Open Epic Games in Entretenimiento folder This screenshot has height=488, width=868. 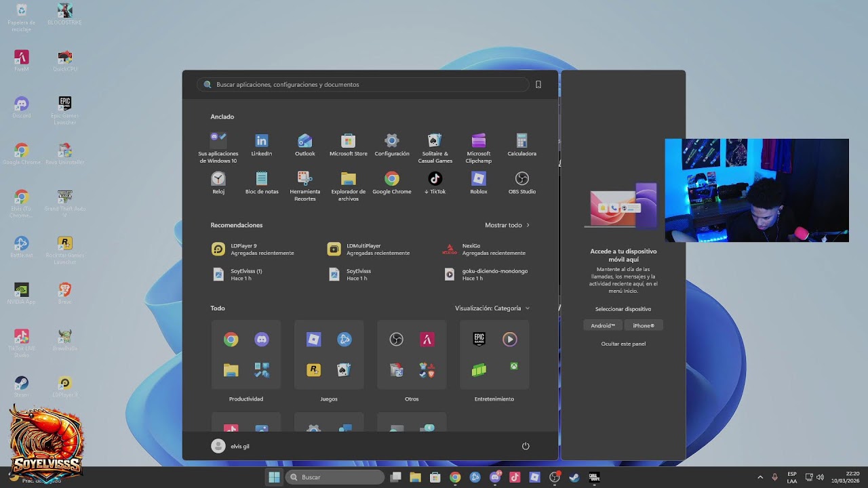click(479, 340)
